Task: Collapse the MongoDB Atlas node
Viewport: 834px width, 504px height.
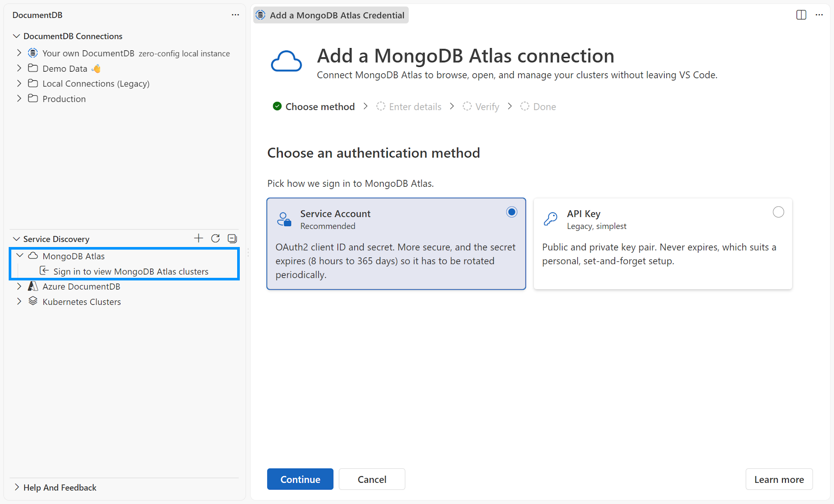Action: coord(20,256)
